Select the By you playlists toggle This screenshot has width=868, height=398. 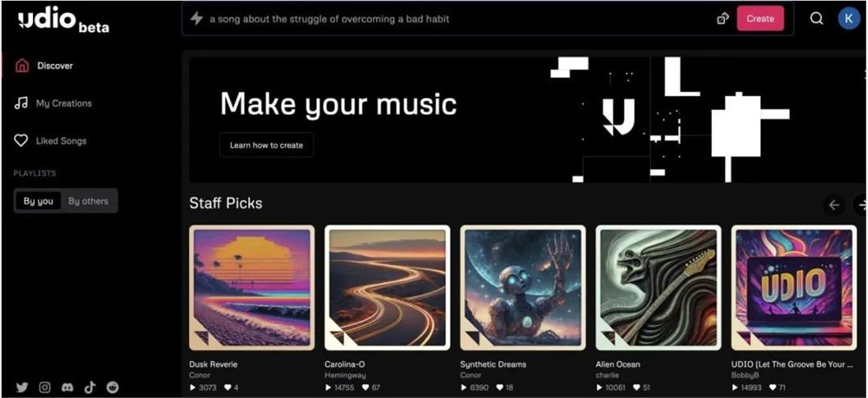point(38,201)
